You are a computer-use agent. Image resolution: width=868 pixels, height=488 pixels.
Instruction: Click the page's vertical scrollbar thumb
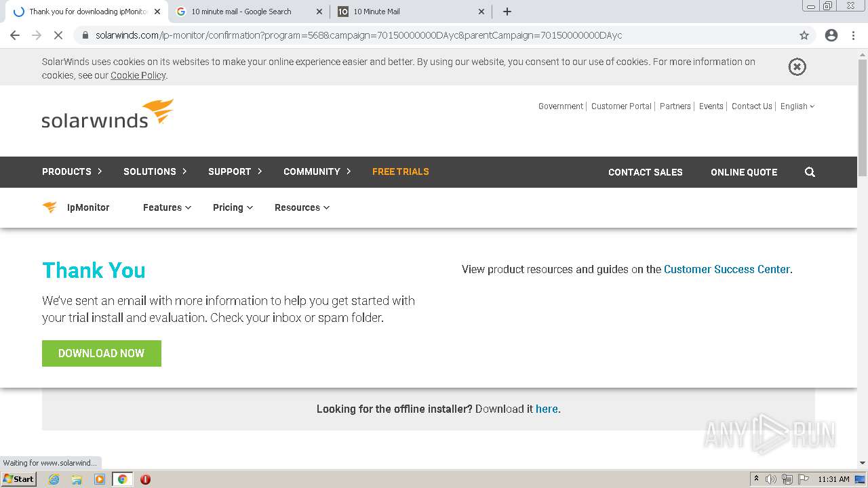(x=863, y=118)
